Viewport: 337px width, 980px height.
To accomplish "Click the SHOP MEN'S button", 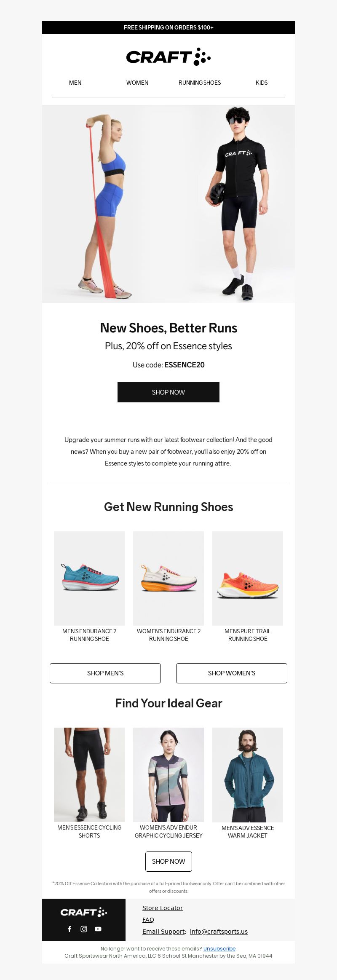I will (x=105, y=673).
